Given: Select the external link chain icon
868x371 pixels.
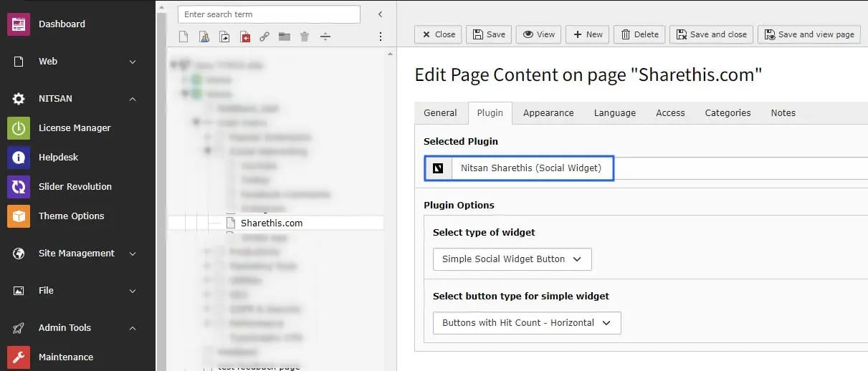Looking at the screenshot, I should pyautogui.click(x=264, y=37).
